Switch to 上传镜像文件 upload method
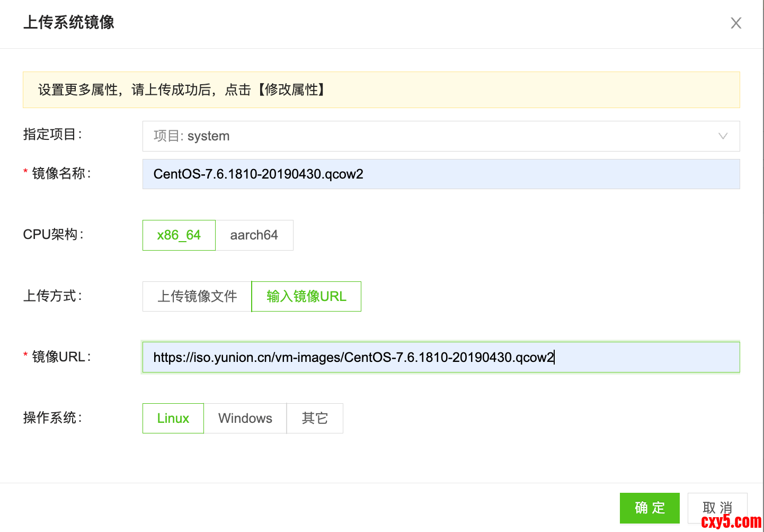This screenshot has width=764, height=532. (x=197, y=296)
